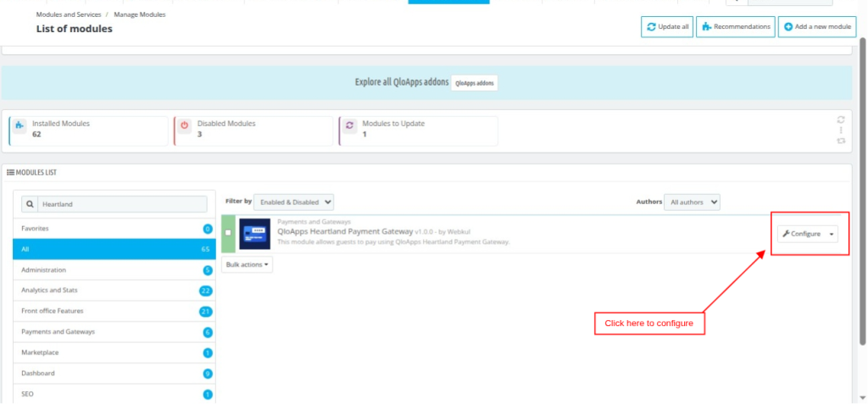Select Front office Features category
Viewport: 868px width, 404px height.
point(114,312)
